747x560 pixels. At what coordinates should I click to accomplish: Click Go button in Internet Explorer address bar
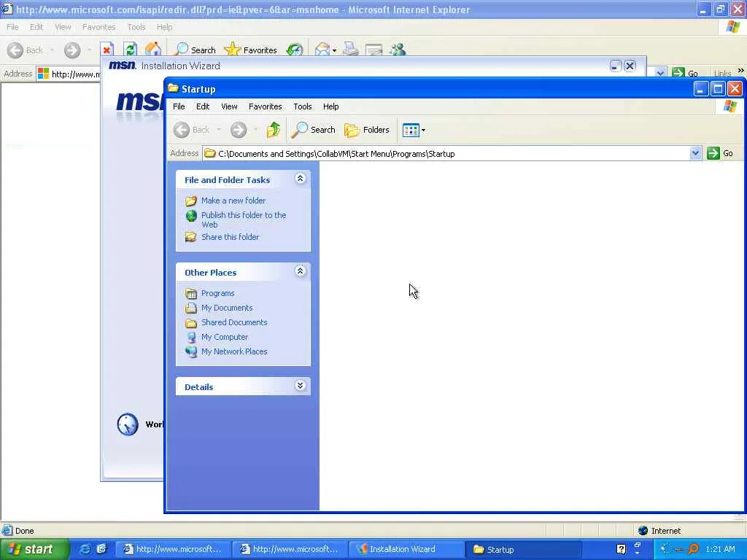pyautogui.click(x=685, y=74)
